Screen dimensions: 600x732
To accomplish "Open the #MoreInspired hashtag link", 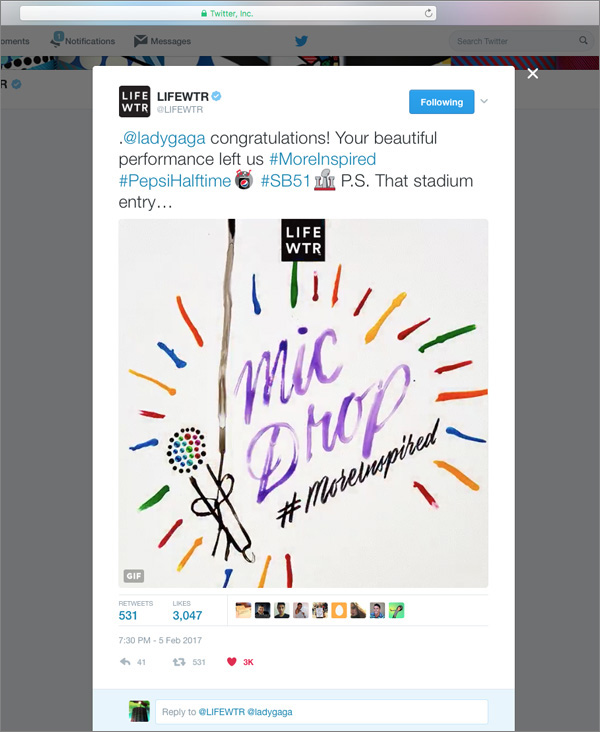I will pos(323,159).
